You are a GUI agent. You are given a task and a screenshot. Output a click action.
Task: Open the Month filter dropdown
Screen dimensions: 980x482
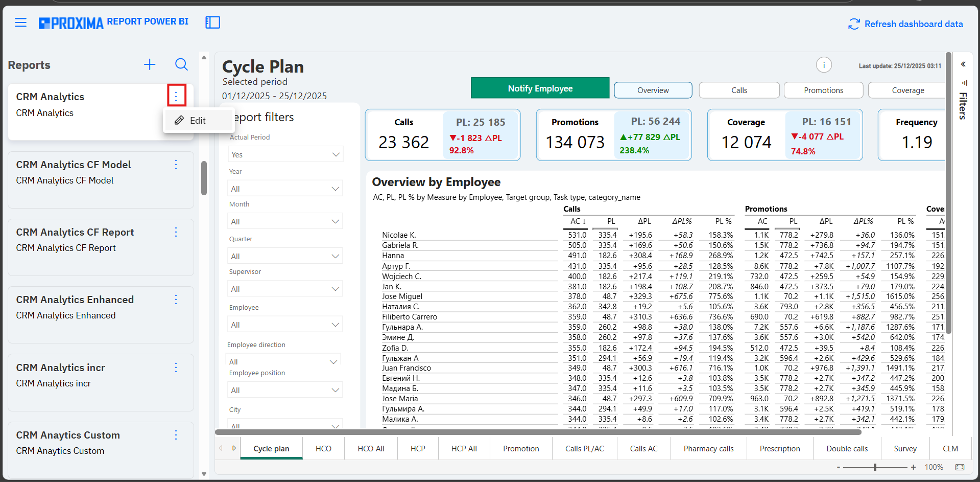point(285,221)
